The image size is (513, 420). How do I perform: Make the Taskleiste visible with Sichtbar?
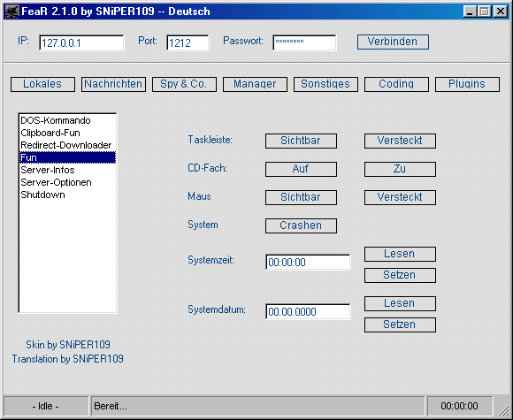pyautogui.click(x=301, y=141)
